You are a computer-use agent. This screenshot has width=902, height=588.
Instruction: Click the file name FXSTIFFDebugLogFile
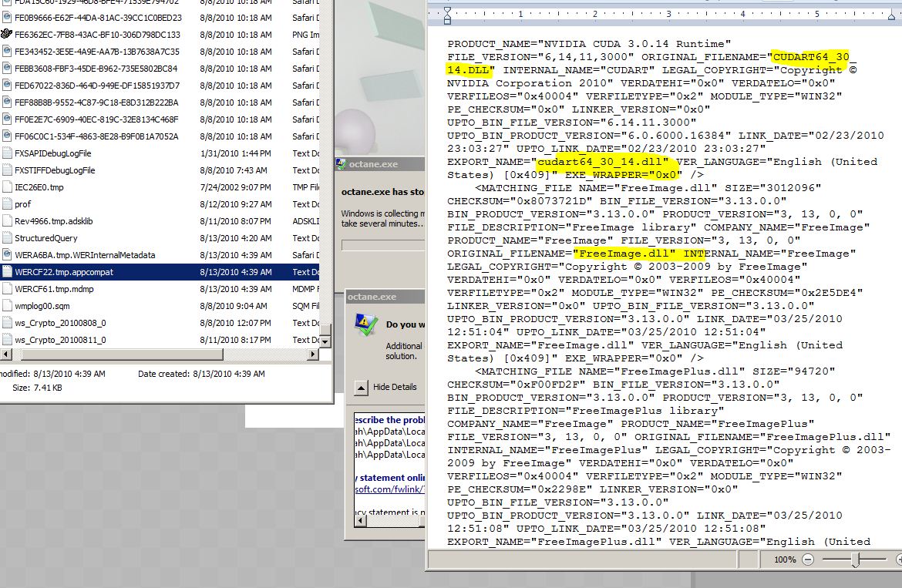tap(55, 170)
